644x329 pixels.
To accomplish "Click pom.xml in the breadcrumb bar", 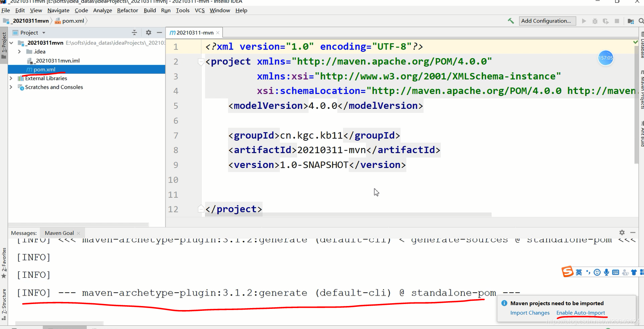I will (x=69, y=21).
